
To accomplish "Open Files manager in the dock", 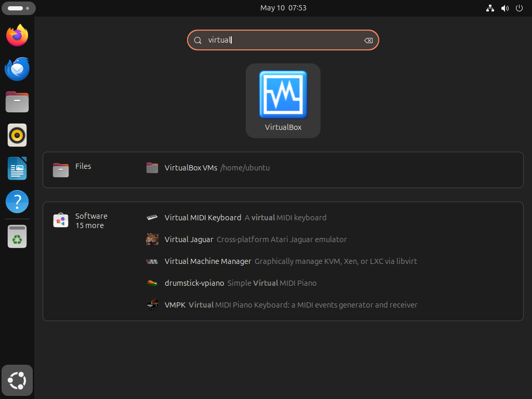I will (17, 102).
